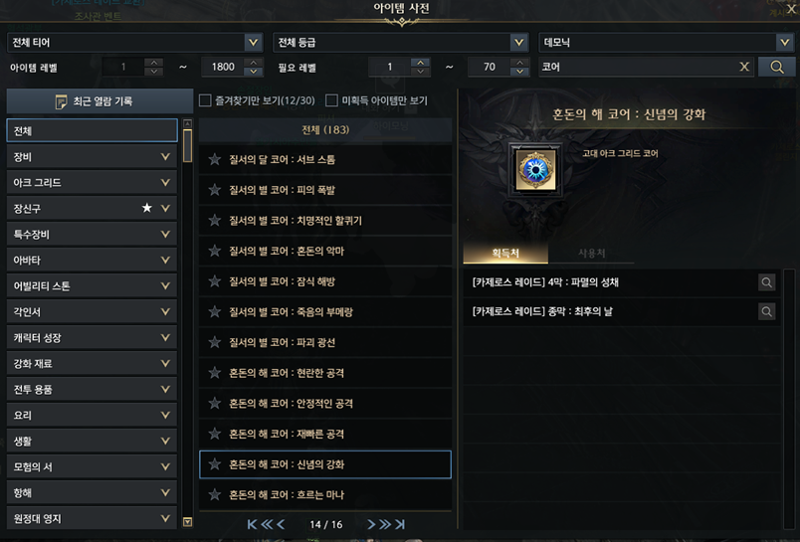Select 혼돈의 해 코어 : 흐르는 마나 entry
This screenshot has height=542, width=800.
[x=325, y=495]
